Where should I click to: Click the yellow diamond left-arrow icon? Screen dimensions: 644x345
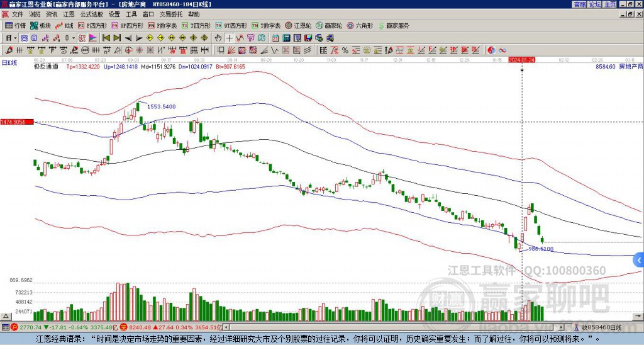coord(150,38)
